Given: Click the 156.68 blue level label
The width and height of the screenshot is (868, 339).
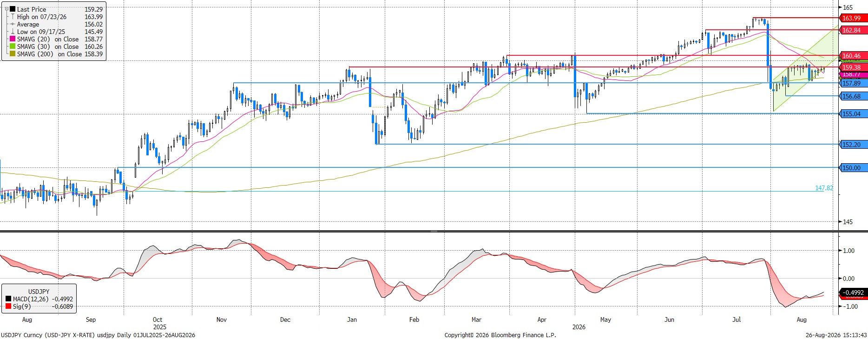Looking at the screenshot, I should click(854, 96).
